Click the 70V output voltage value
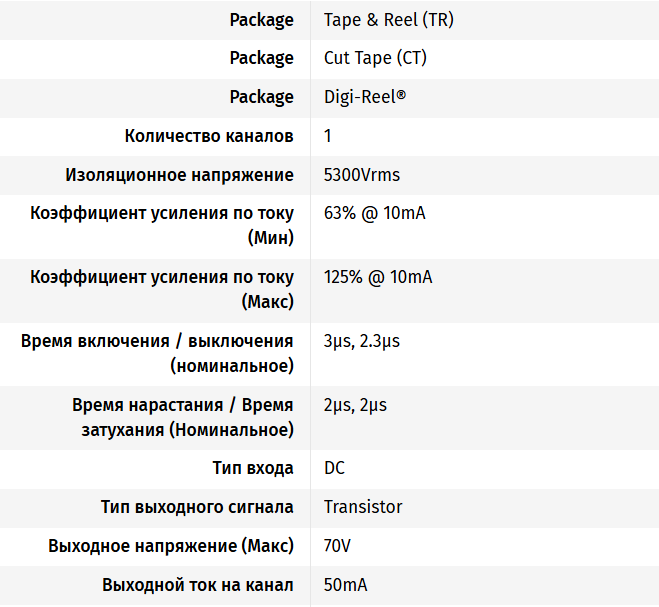 coord(337,546)
